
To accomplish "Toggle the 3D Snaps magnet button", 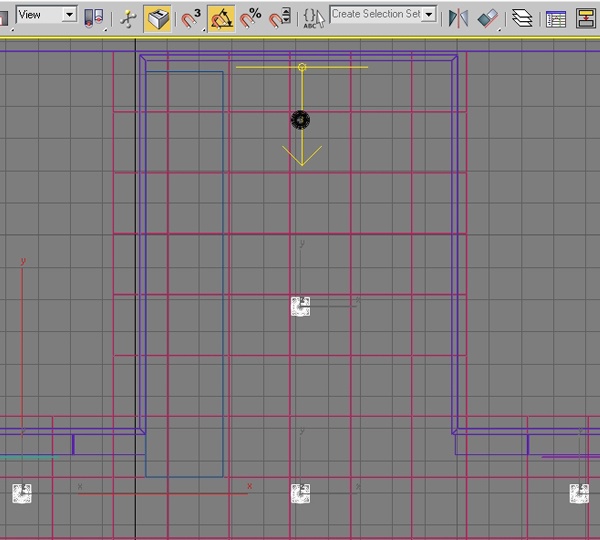I will pyautogui.click(x=191, y=17).
